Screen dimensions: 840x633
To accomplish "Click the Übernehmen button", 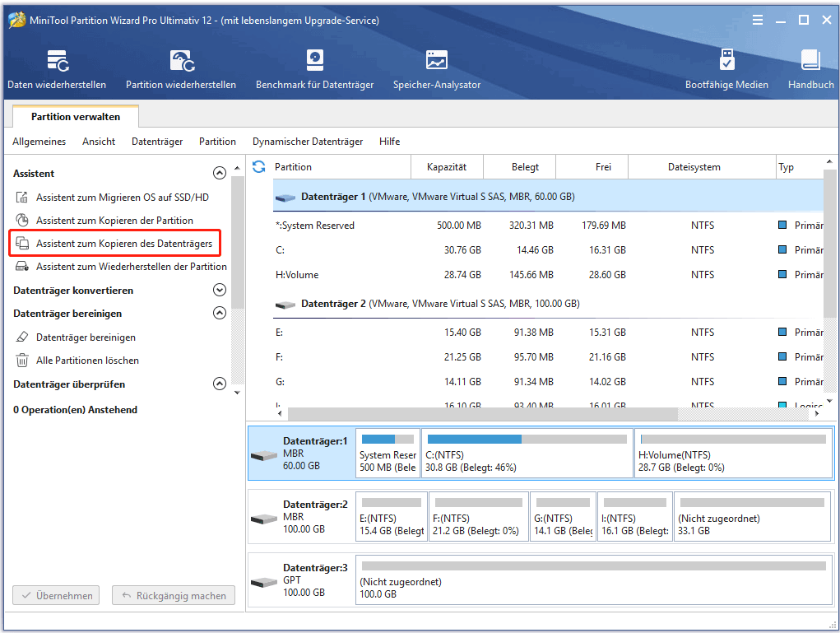I will pyautogui.click(x=56, y=596).
